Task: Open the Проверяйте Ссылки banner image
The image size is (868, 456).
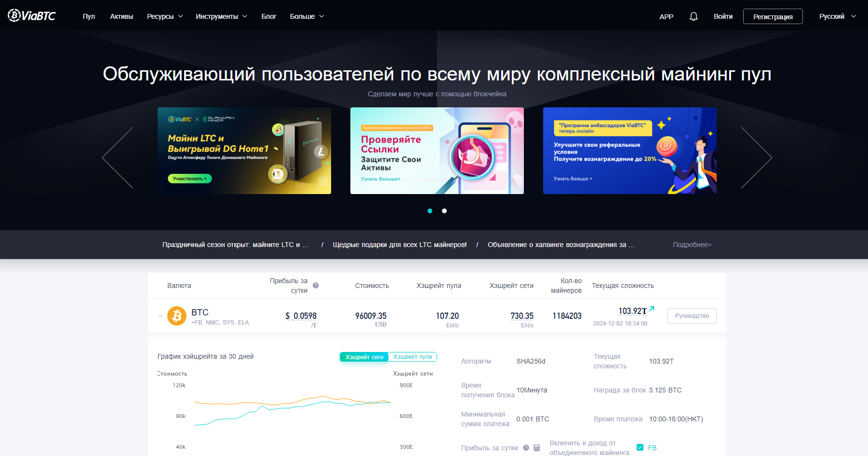Action: pyautogui.click(x=437, y=151)
